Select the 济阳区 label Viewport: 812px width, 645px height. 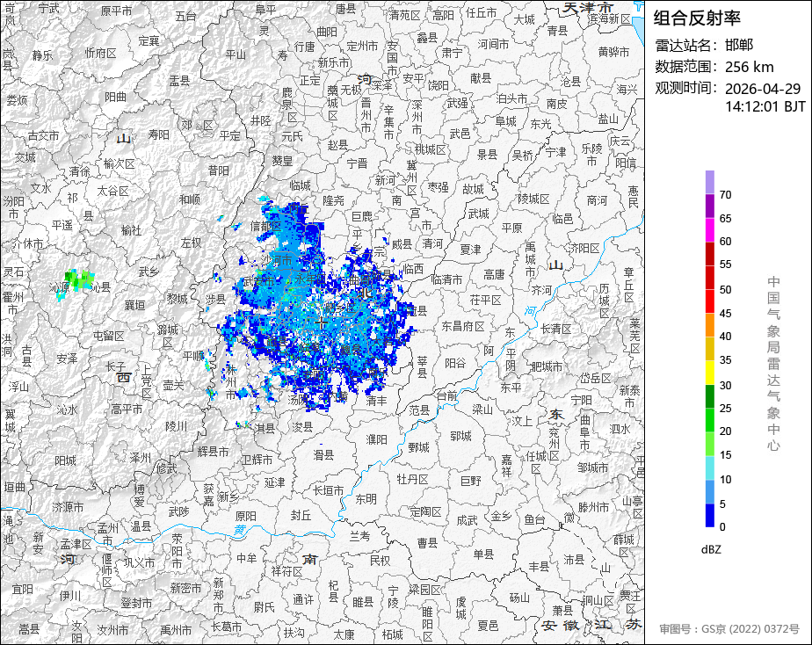coord(584,248)
